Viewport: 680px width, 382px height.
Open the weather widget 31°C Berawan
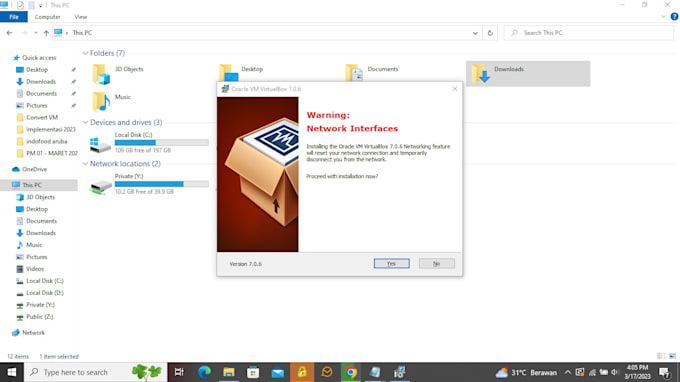click(x=526, y=372)
